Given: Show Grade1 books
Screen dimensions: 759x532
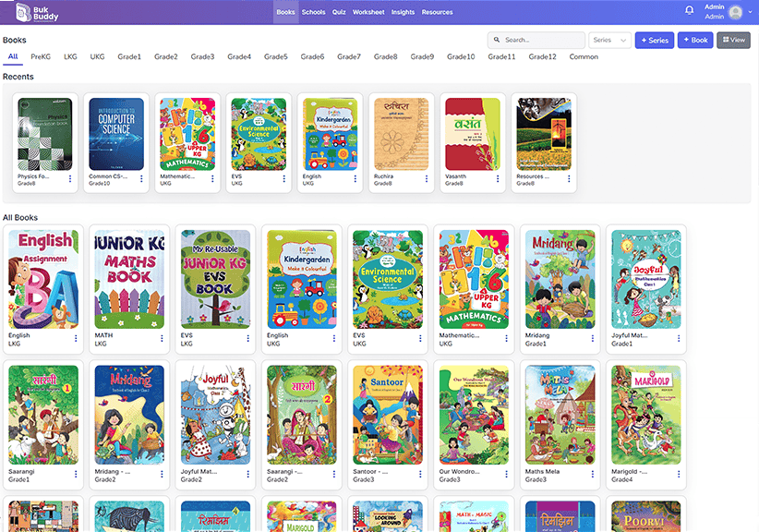Looking at the screenshot, I should [x=129, y=56].
